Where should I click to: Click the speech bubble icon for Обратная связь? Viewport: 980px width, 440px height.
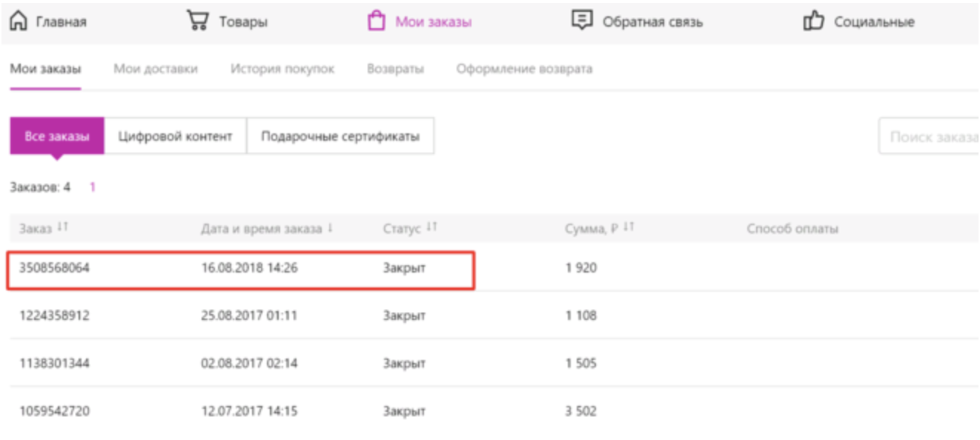pyautogui.click(x=582, y=21)
